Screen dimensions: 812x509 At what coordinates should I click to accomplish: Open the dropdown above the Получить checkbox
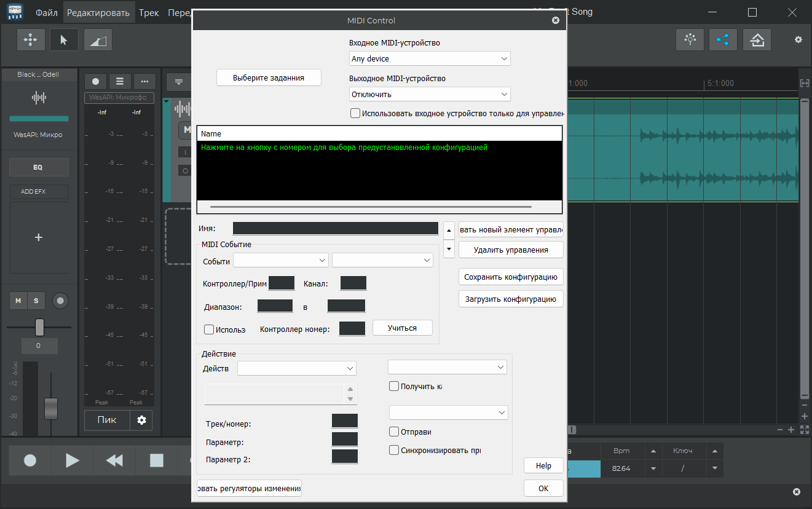coord(447,367)
